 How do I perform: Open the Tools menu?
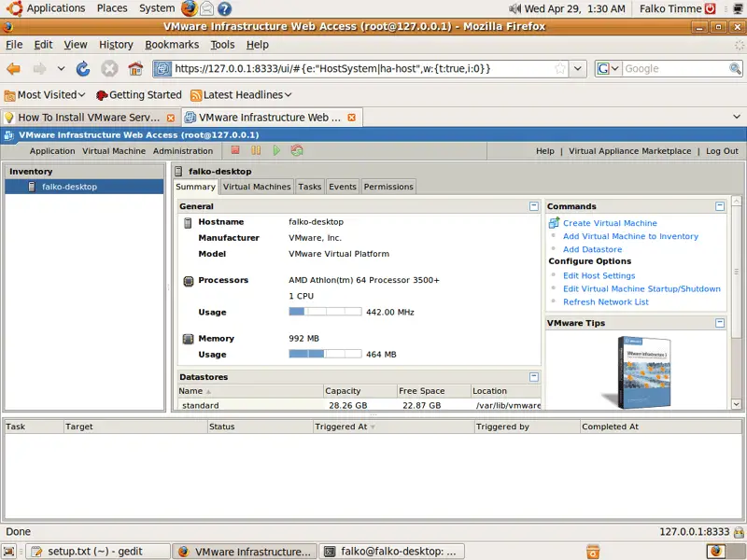222,45
